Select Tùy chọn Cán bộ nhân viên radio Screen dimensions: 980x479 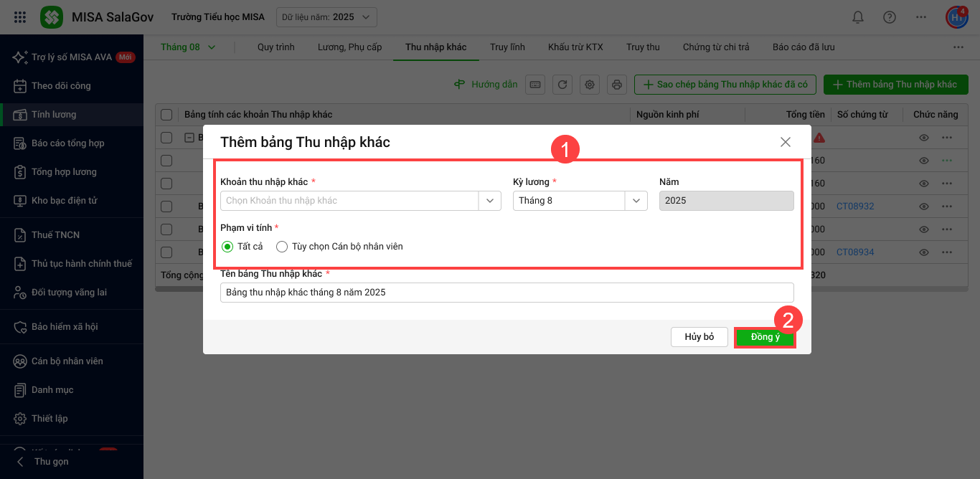tap(282, 247)
